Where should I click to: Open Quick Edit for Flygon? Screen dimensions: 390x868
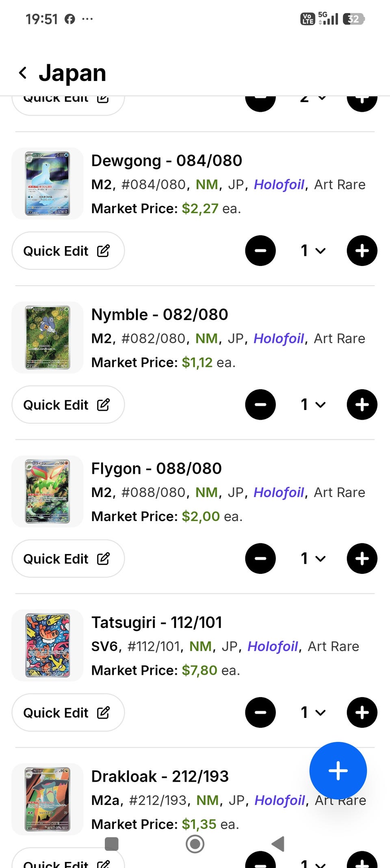click(x=68, y=559)
